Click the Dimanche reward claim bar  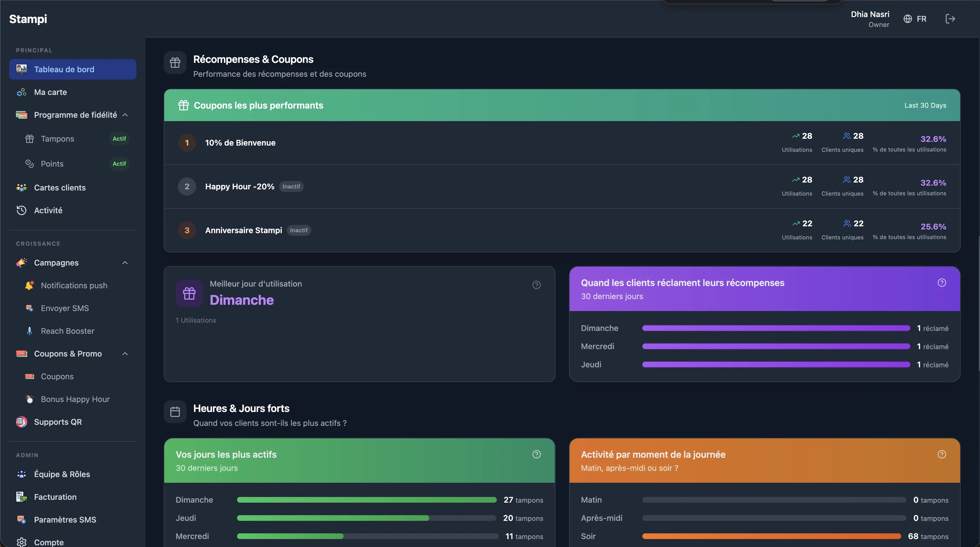776,328
